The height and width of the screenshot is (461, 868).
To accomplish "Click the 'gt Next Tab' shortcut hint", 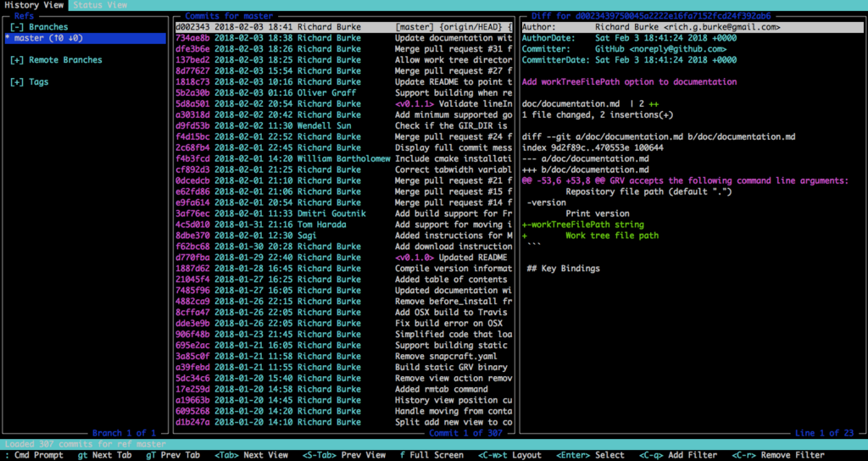I will coord(104,455).
